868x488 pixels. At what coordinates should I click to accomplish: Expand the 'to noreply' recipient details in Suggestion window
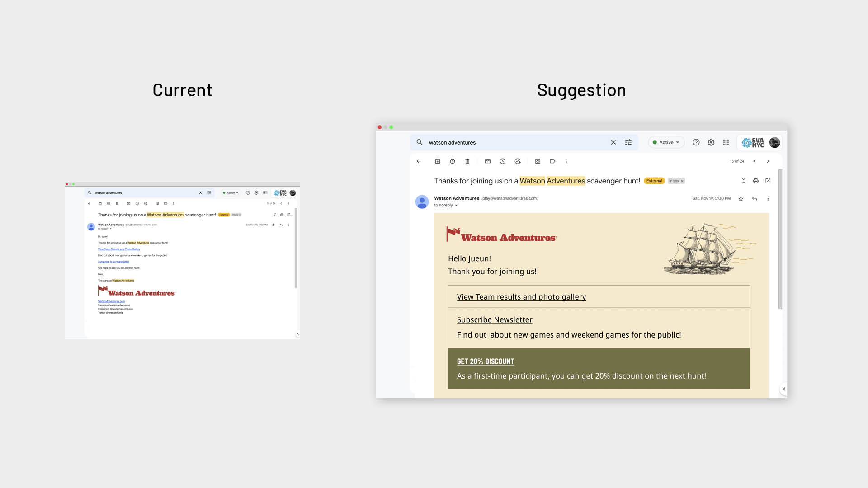456,206
